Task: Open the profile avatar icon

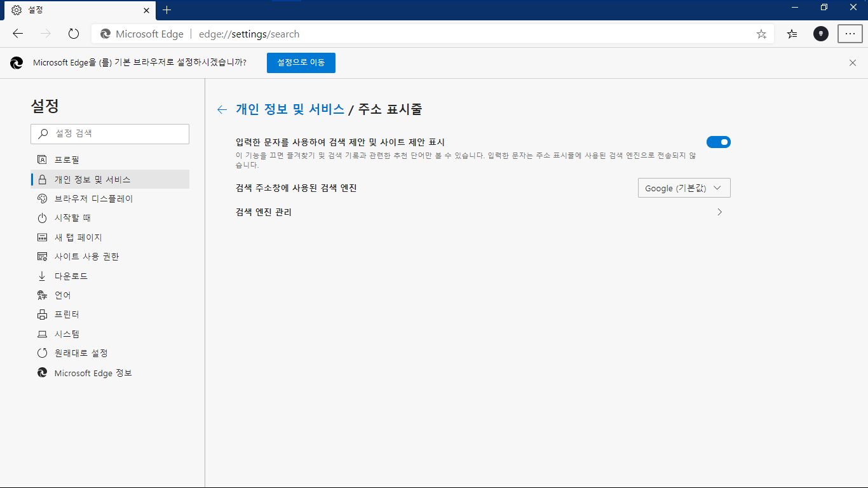Action: click(x=821, y=34)
